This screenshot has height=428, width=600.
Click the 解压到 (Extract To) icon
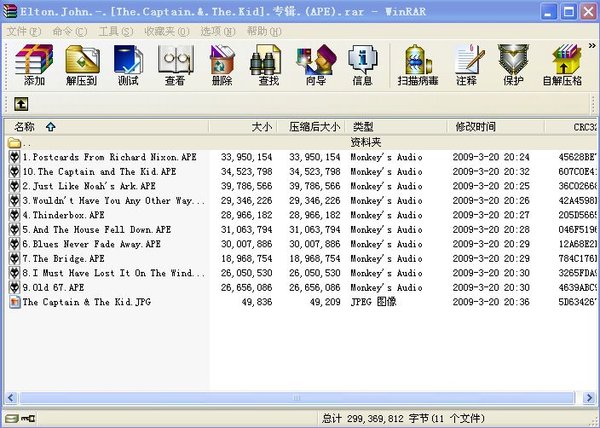82,65
